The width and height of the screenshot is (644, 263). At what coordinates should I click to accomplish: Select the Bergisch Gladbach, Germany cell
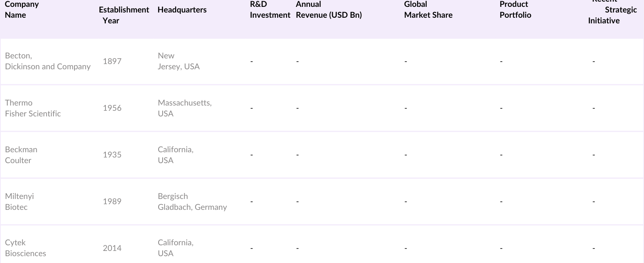(x=192, y=201)
